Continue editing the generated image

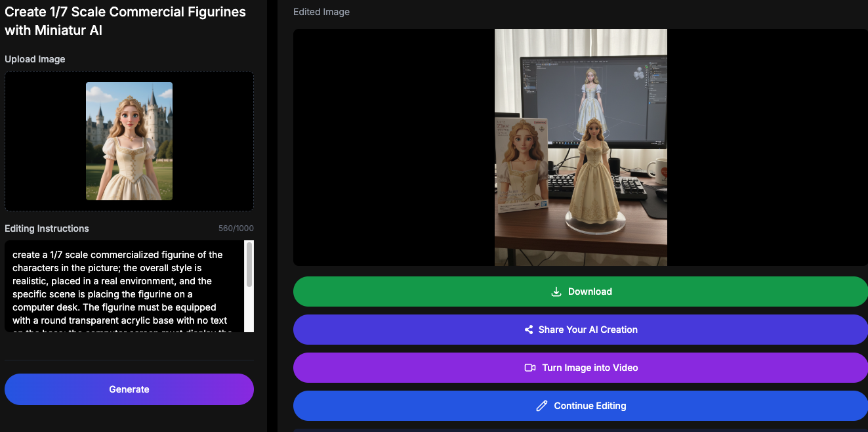click(x=581, y=406)
